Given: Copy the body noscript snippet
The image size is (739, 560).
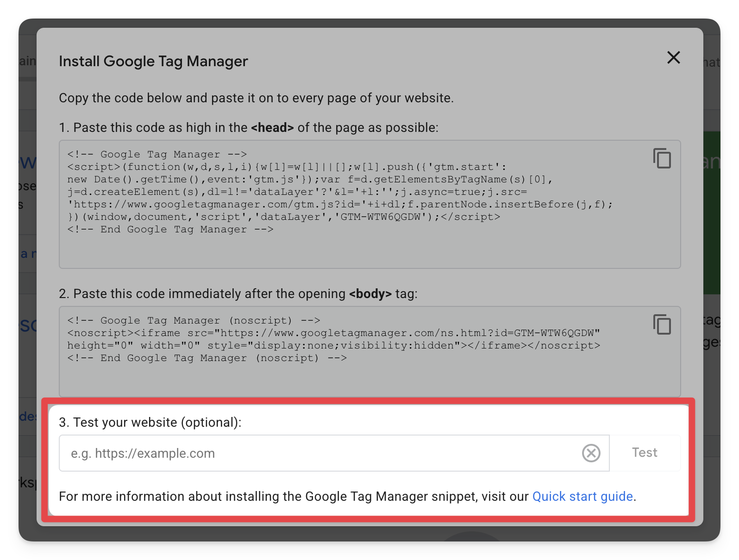Looking at the screenshot, I should point(662,324).
